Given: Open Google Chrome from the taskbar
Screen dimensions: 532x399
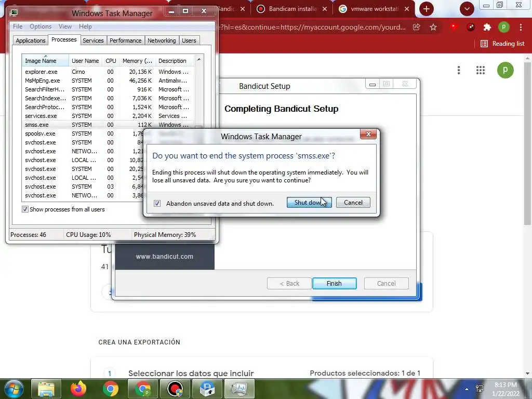Looking at the screenshot, I should click(111, 389).
